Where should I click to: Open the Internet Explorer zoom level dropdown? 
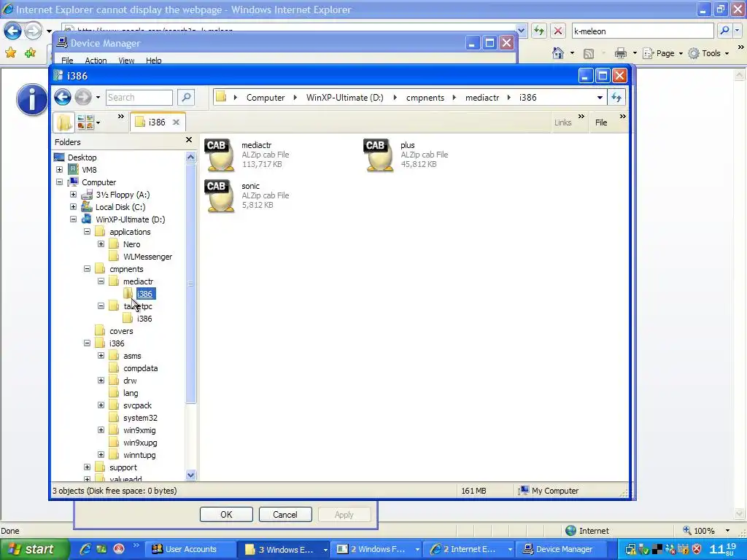coord(727,531)
